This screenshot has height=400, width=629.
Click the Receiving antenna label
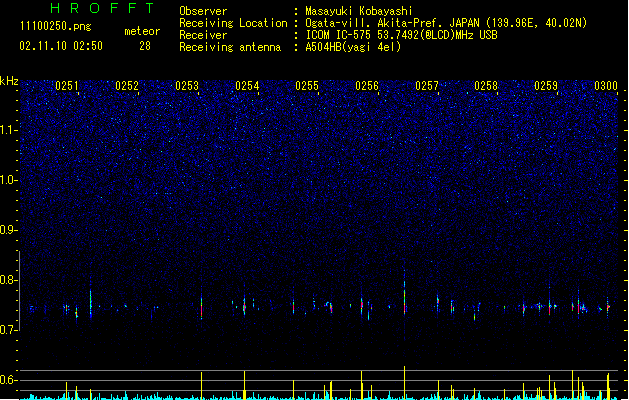pos(230,47)
